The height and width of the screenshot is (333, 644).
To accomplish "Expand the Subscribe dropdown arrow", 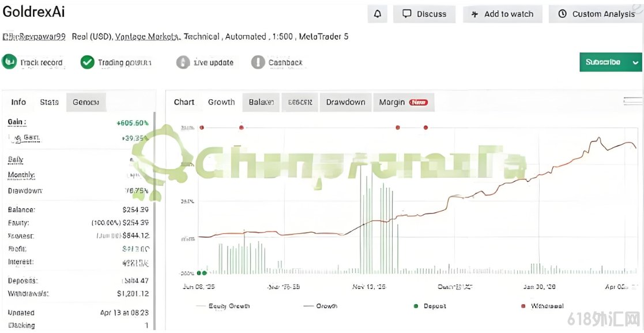I will [636, 62].
